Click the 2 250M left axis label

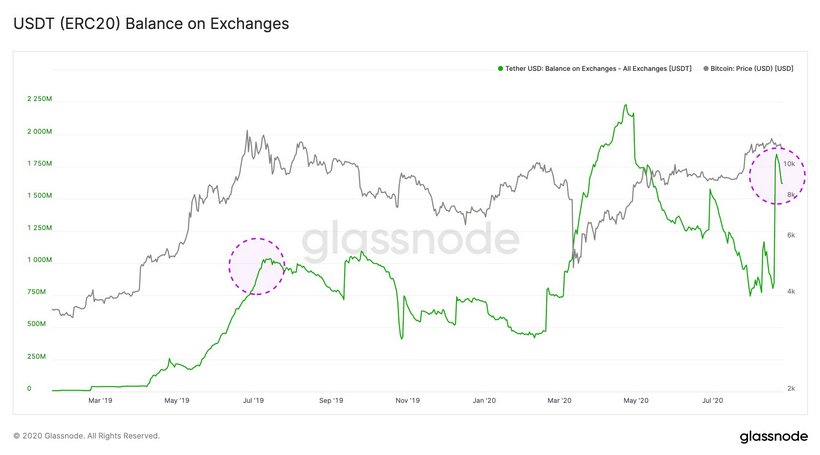(40, 100)
